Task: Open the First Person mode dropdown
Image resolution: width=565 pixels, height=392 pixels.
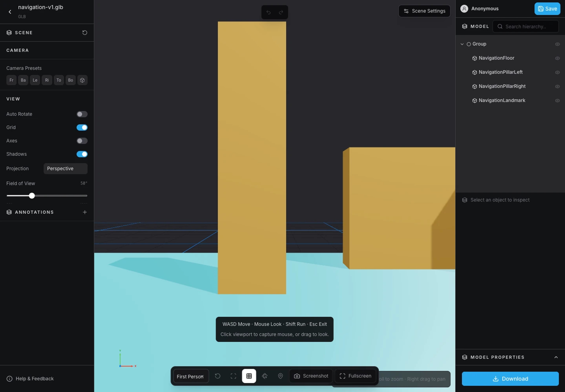Action: point(191,376)
